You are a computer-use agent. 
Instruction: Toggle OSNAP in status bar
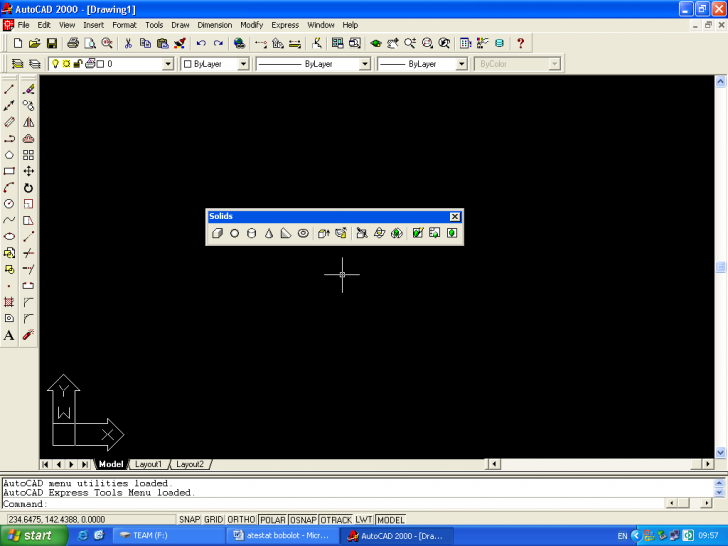coord(303,520)
